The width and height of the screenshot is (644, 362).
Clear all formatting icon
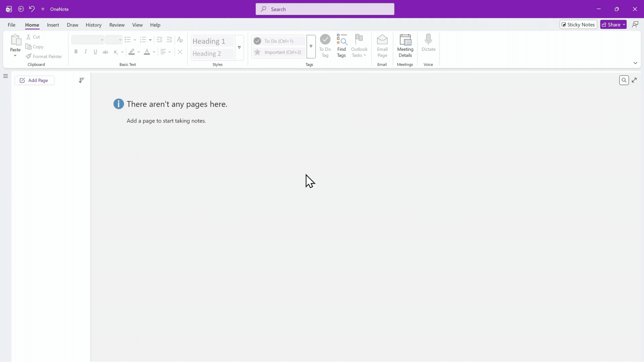point(180,40)
